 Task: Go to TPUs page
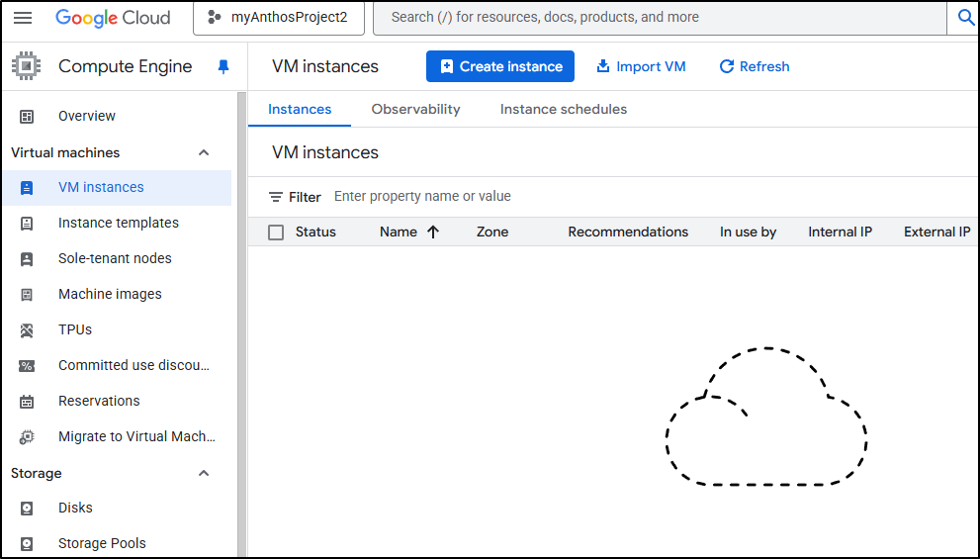(x=75, y=329)
